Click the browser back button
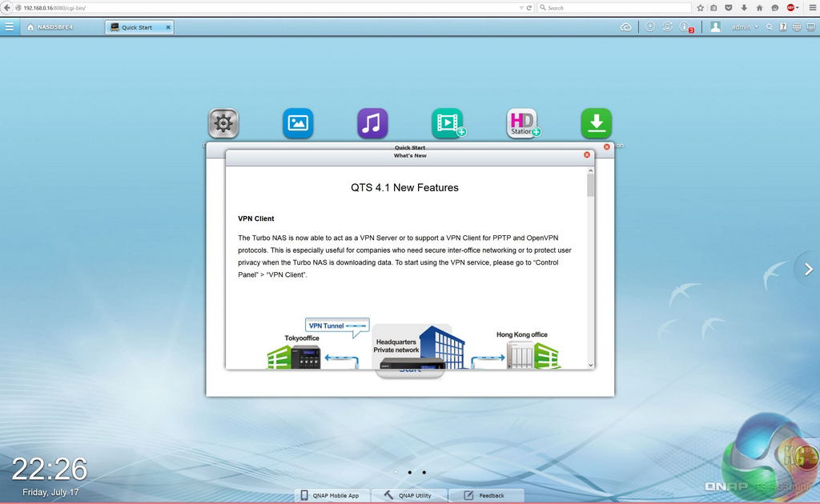This screenshot has height=504, width=820. coord(6,8)
